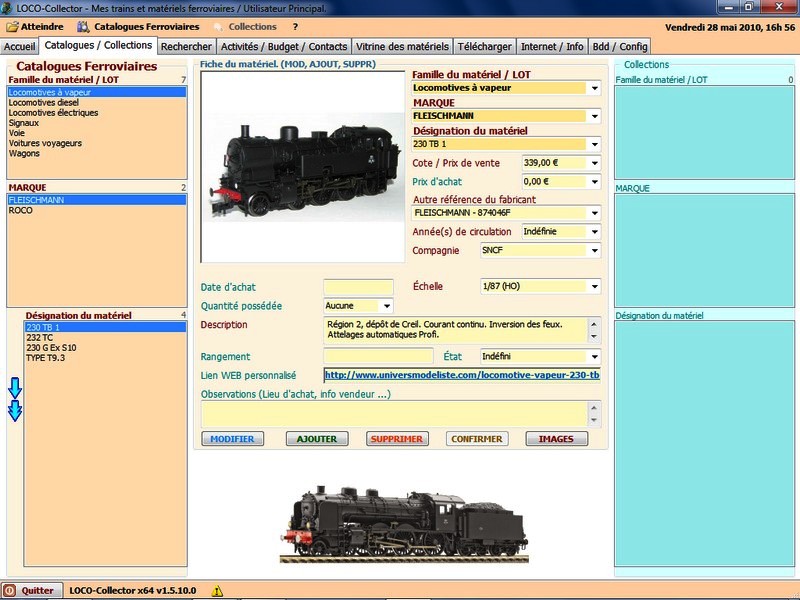Expand the Désignation 230 TB 1 dropdown
Image resolution: width=800 pixels, height=600 pixels.
(x=594, y=144)
